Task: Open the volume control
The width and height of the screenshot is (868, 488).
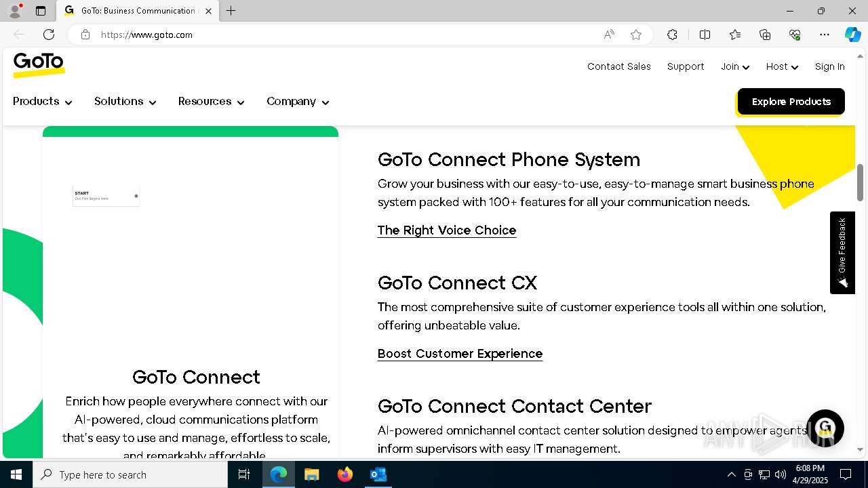Action: 781,474
